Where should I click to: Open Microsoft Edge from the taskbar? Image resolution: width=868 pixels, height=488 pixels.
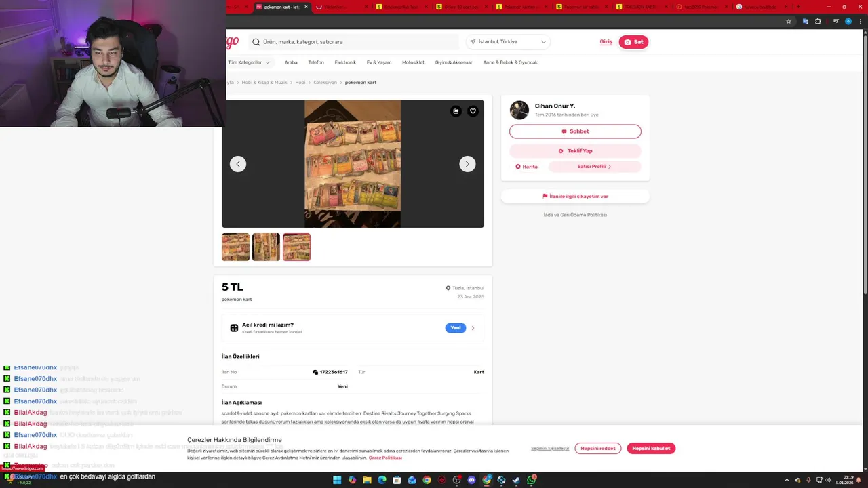click(382, 480)
